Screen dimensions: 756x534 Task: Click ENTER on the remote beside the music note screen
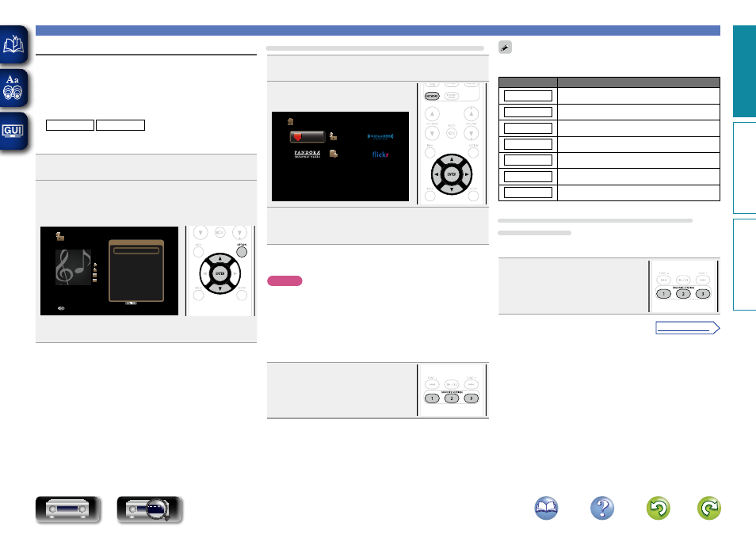[220, 273]
